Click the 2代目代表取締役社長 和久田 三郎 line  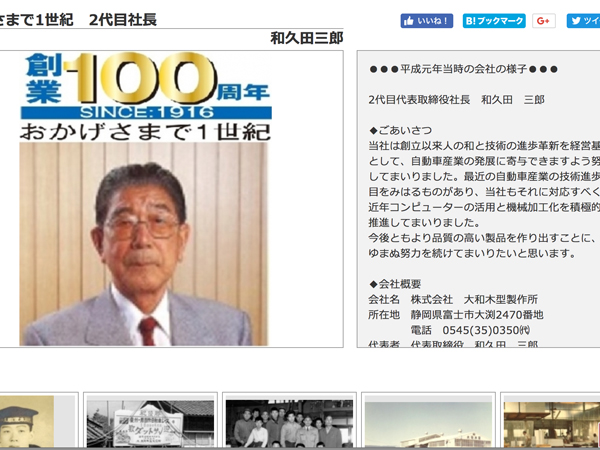[456, 100]
